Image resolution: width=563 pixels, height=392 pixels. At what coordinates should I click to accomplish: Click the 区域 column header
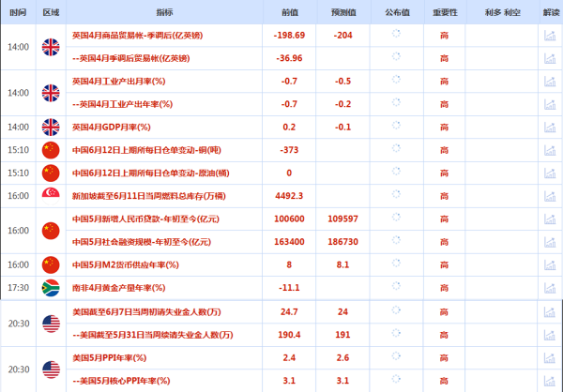(51, 12)
